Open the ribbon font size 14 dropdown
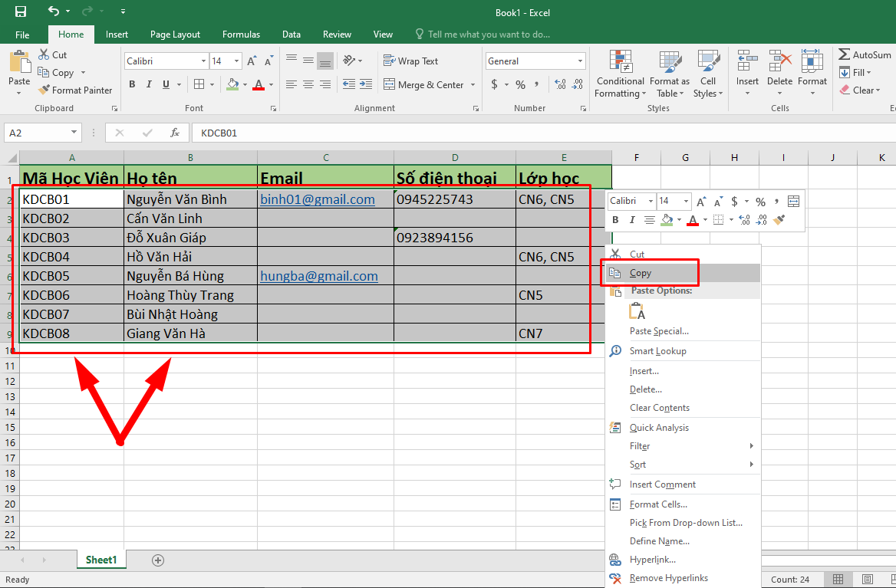 click(x=236, y=61)
